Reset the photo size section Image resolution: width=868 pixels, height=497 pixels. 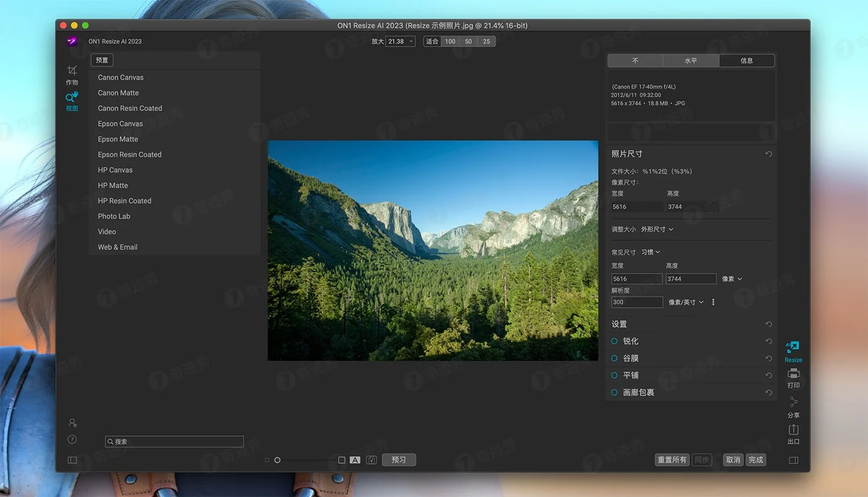(768, 154)
